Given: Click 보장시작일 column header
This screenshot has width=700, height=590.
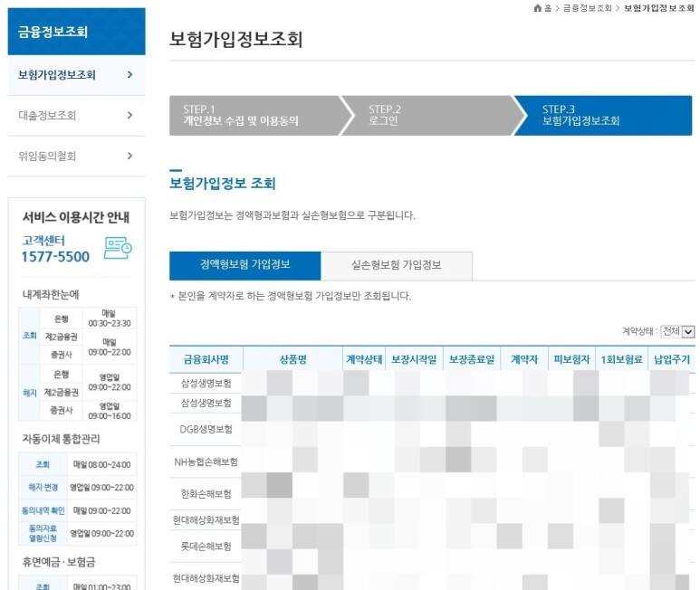Looking at the screenshot, I should pos(414,359).
